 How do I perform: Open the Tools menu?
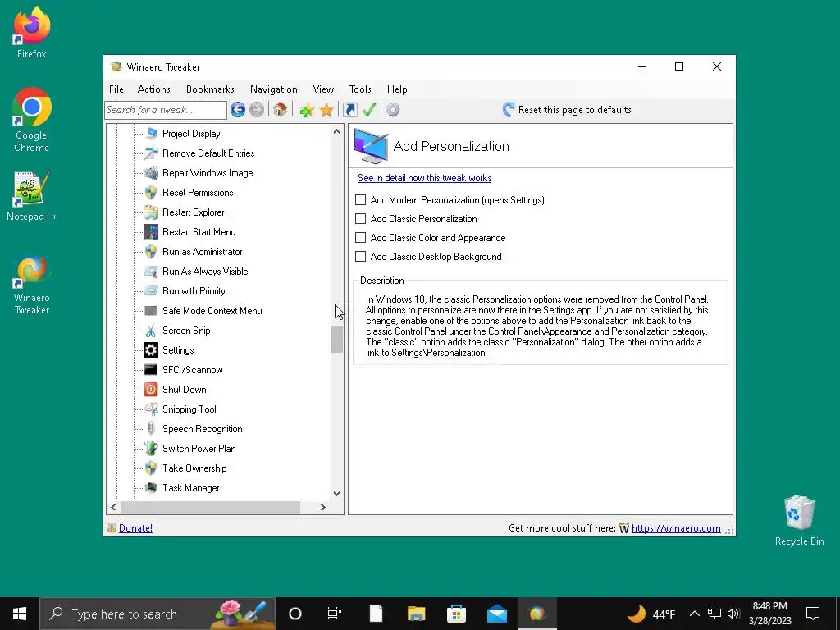tap(360, 89)
